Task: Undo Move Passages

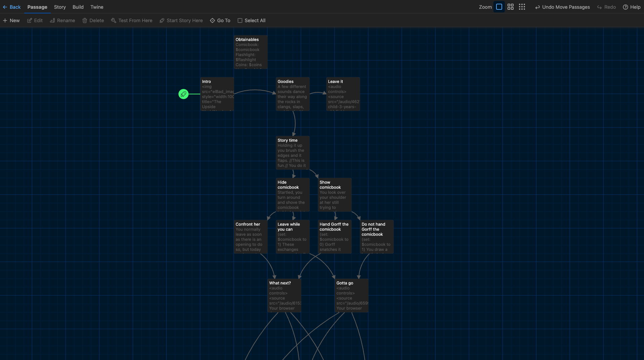Action: [562, 7]
